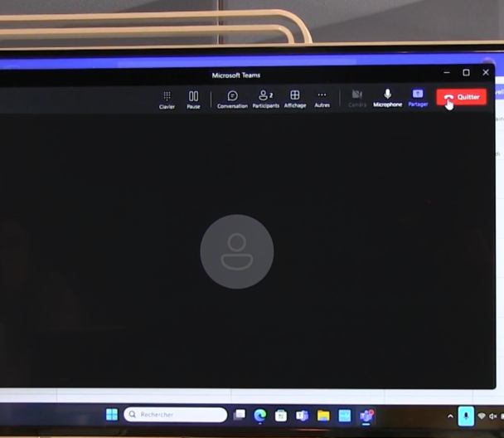Click Partager to share content
This screenshot has height=438, width=504.
pyautogui.click(x=418, y=98)
